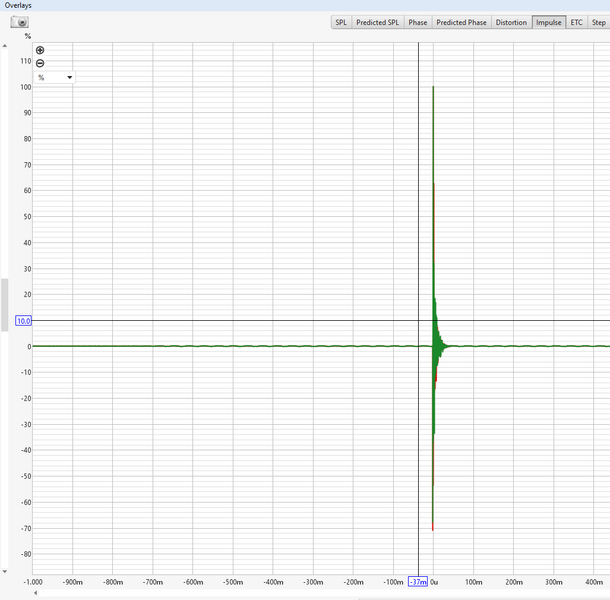Click the Overlays window title
This screenshot has height=600, width=610.
(18, 5)
